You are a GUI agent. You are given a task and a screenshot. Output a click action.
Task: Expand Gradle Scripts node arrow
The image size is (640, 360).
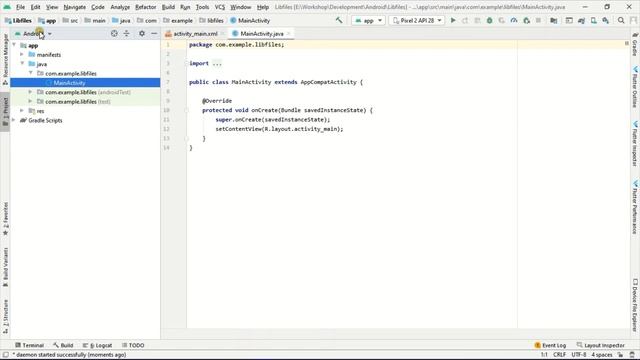(x=14, y=120)
